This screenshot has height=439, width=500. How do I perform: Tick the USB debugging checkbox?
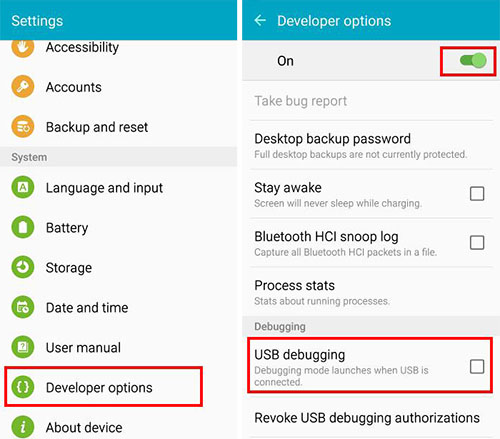(x=477, y=366)
